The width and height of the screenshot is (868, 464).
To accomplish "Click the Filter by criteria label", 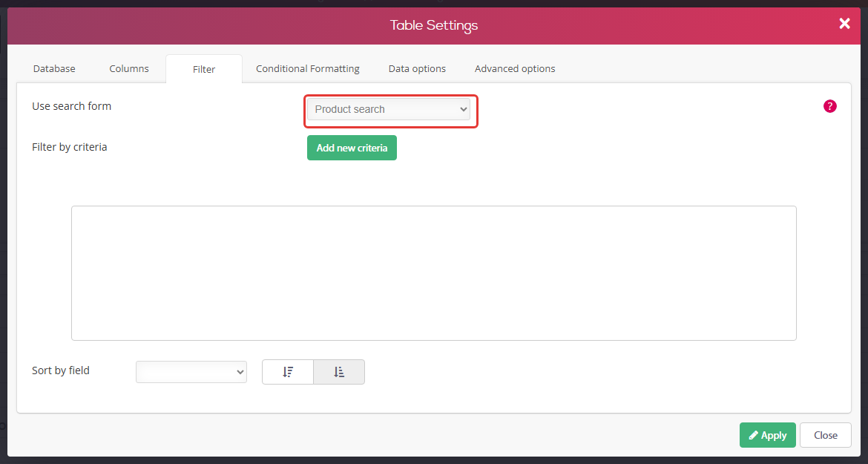I will coord(69,147).
